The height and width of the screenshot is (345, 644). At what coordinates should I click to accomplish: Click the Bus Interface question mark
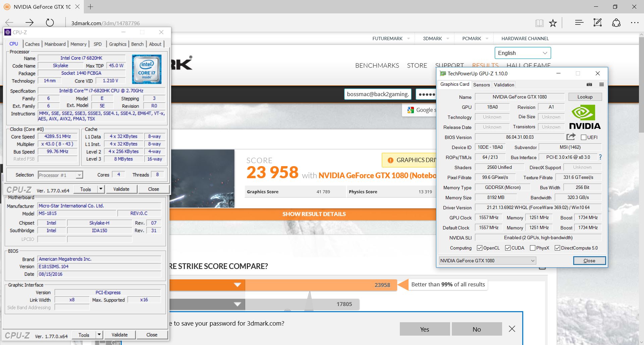coord(600,157)
